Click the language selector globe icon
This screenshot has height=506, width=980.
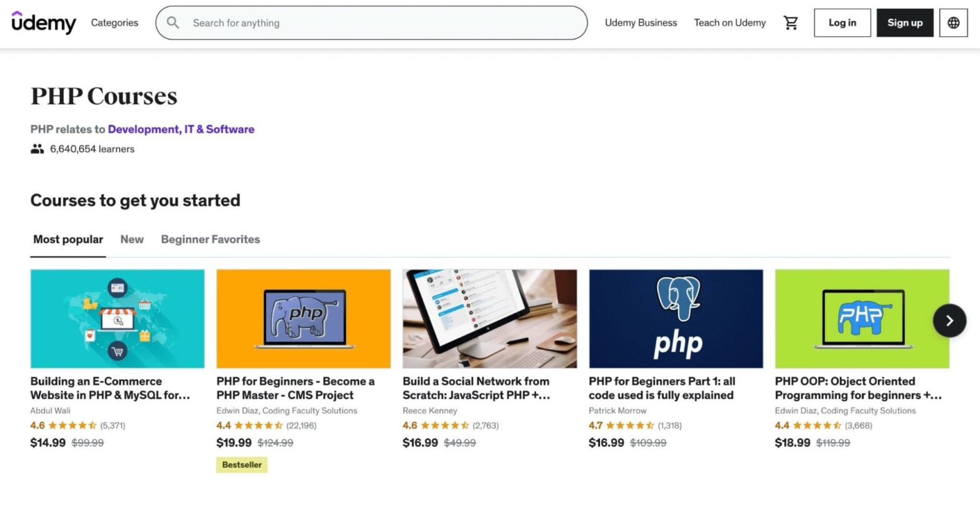pyautogui.click(x=952, y=23)
